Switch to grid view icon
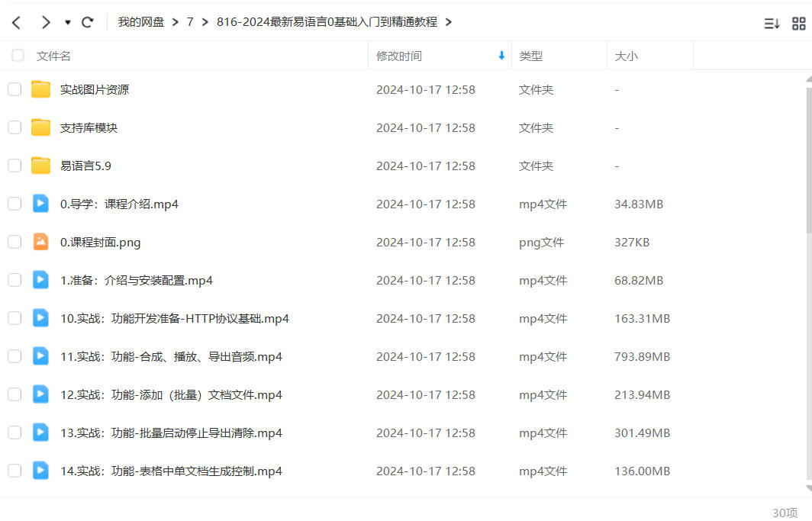The height and width of the screenshot is (521, 812). (x=799, y=24)
